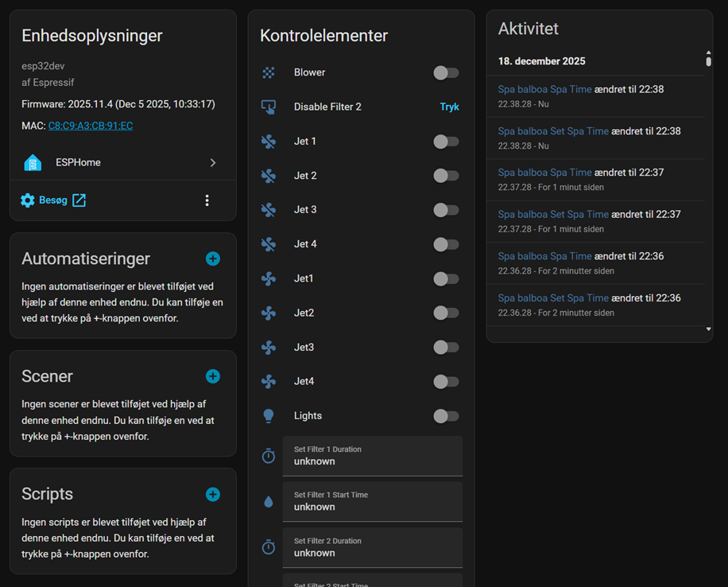728x587 pixels.
Task: Click the Besøg visit link
Action: (53, 200)
